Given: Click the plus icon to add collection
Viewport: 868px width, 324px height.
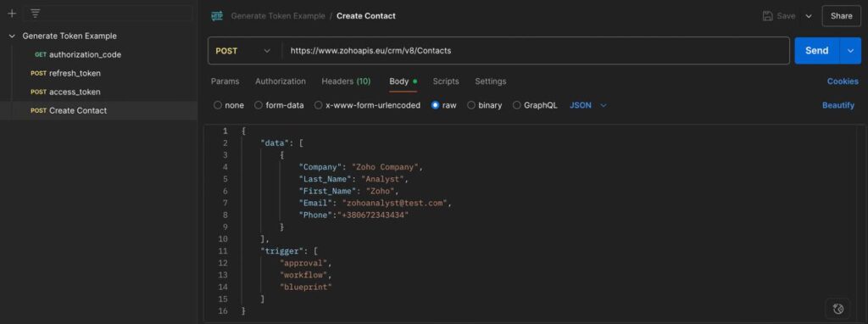Looking at the screenshot, I should pyautogui.click(x=12, y=14).
